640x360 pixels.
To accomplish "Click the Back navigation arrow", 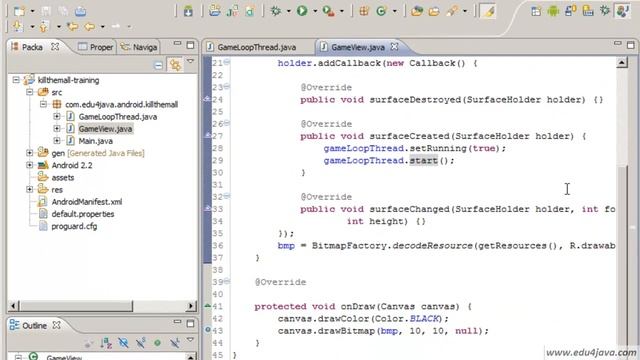I will 89,27.
